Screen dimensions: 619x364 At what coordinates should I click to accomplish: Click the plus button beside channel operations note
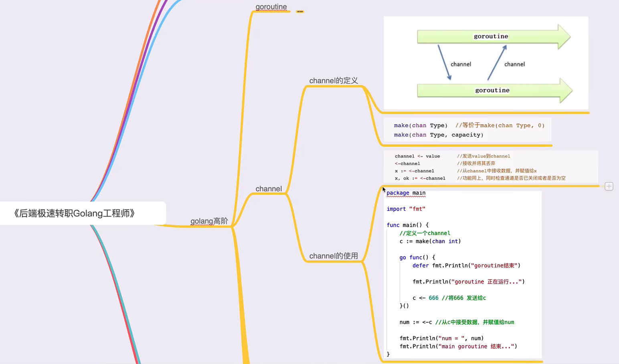pyautogui.click(x=609, y=186)
